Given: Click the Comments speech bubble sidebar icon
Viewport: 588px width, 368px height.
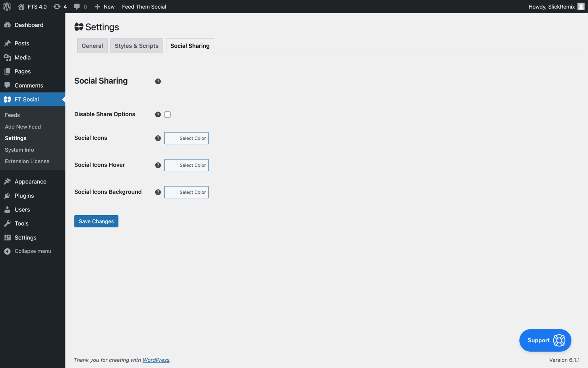Looking at the screenshot, I should click(7, 85).
